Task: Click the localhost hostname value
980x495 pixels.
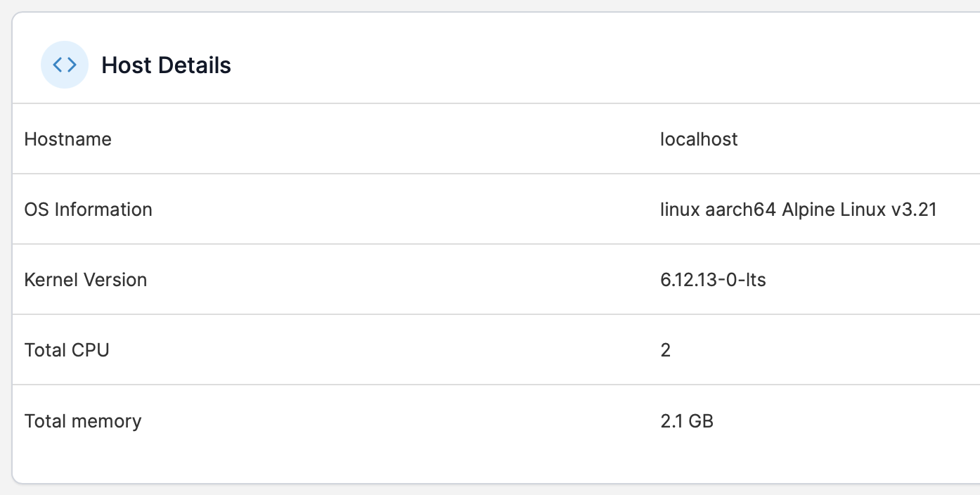Action: 699,139
